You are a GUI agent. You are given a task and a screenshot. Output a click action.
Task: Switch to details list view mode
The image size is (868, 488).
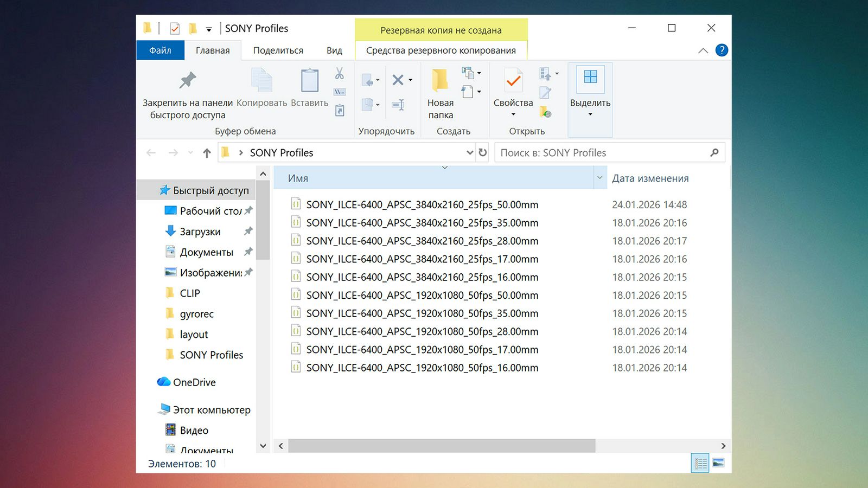[x=700, y=463]
